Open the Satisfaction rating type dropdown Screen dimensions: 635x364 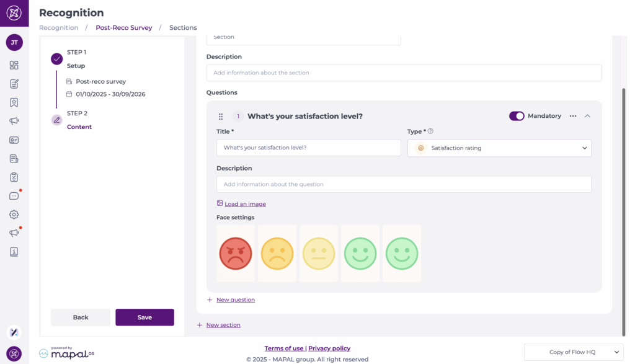499,148
